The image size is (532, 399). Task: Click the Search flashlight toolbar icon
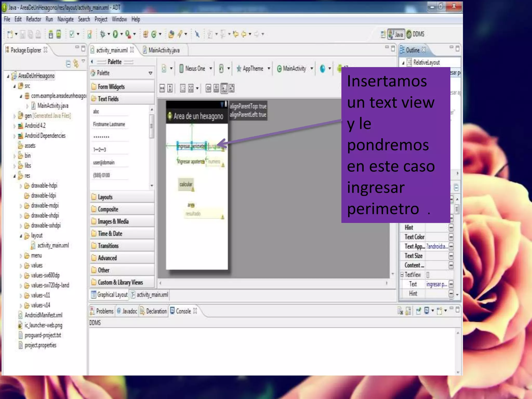coord(180,34)
